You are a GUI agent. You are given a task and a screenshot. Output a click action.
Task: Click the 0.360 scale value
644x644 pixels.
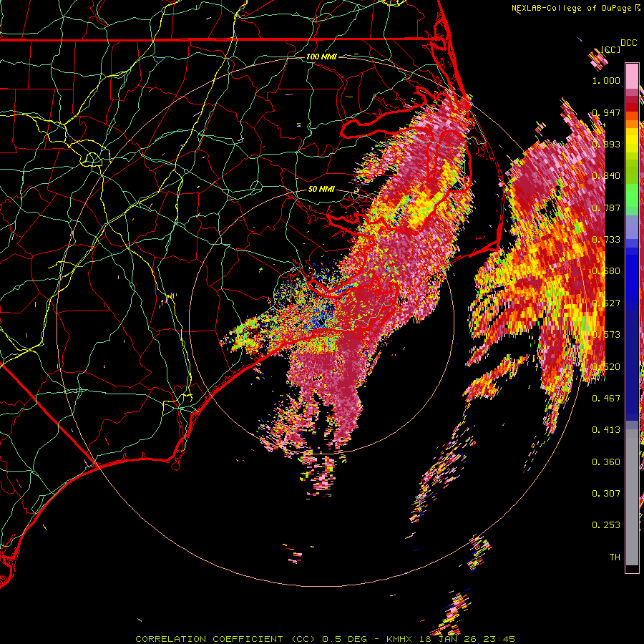(606, 462)
